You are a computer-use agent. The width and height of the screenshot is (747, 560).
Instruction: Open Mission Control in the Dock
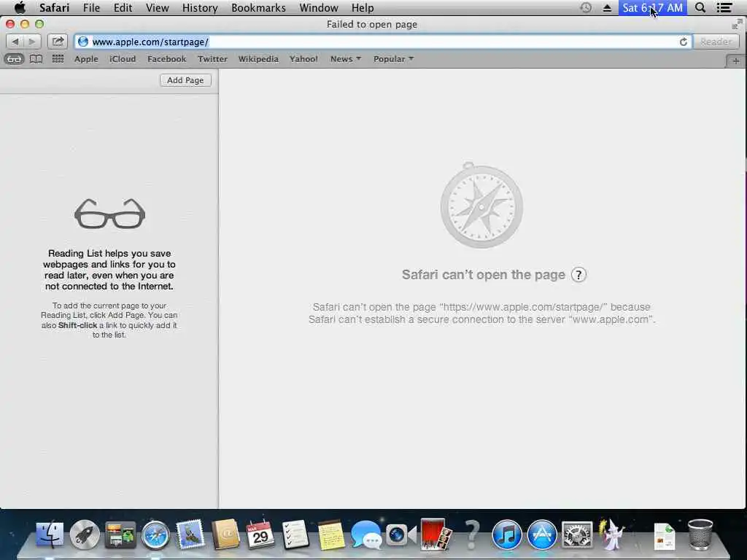[x=120, y=534]
